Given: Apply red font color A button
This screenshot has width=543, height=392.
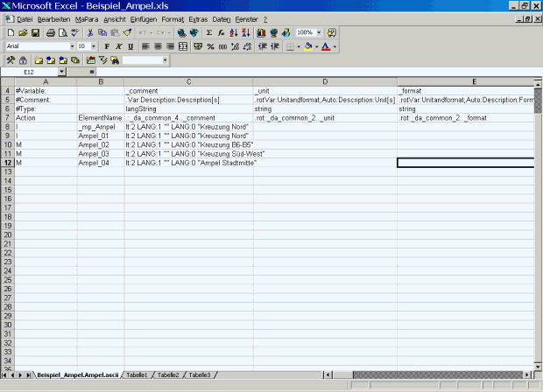Looking at the screenshot, I should point(326,46).
